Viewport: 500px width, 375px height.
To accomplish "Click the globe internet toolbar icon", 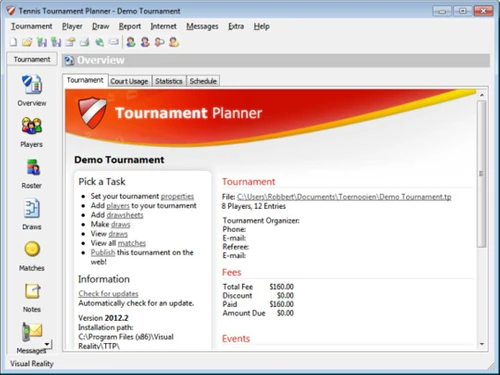I will pos(99,42).
